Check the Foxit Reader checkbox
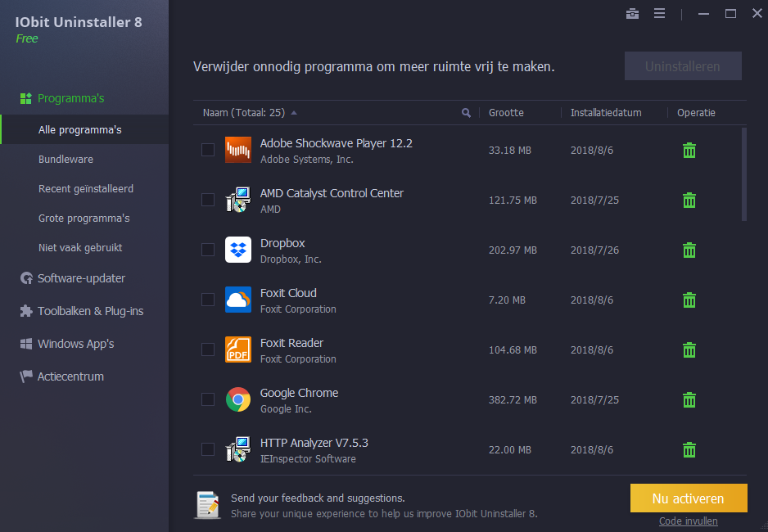The height and width of the screenshot is (532, 768). [208, 349]
